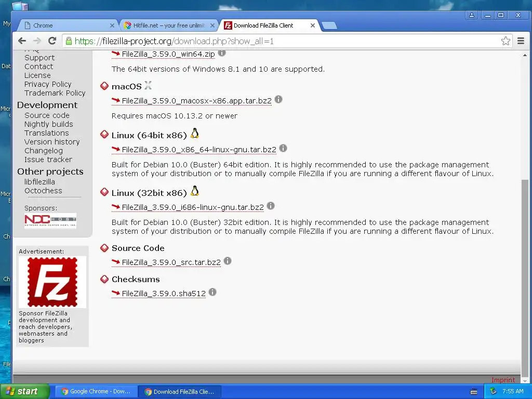This screenshot has height=399, width=532.
Task: Select the Download FileZilla Client tab
Action: coord(269,25)
